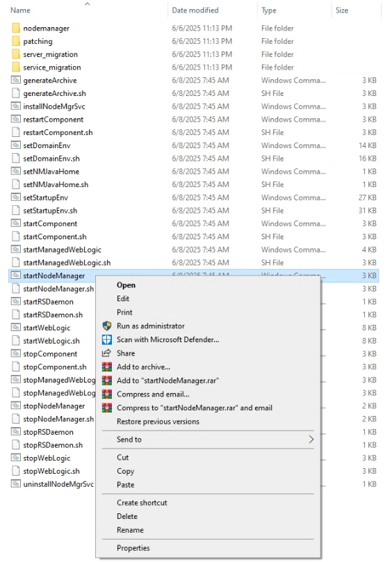Click the startNodeManager command file icon
The width and height of the screenshot is (392, 562).
pos(16,275)
